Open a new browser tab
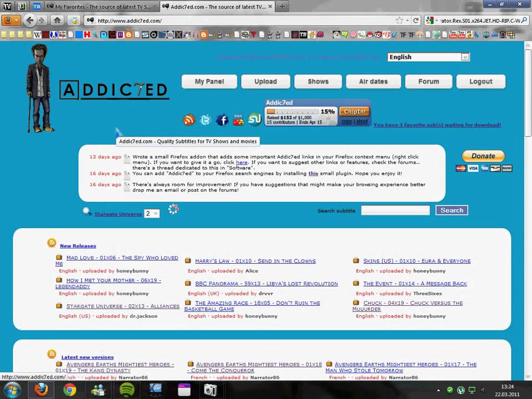The width and height of the screenshot is (532, 399). click(282, 7)
